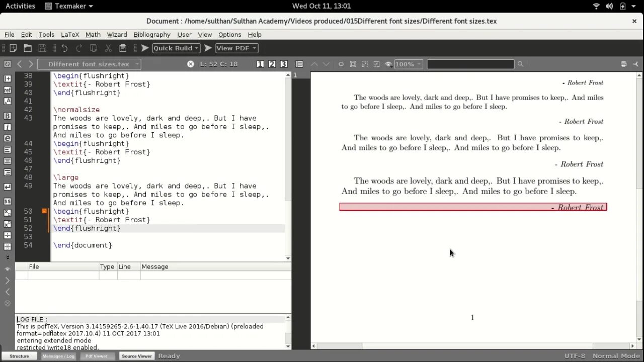Click the Copy icon in the toolbar
The image size is (644, 362).
click(x=94, y=48)
